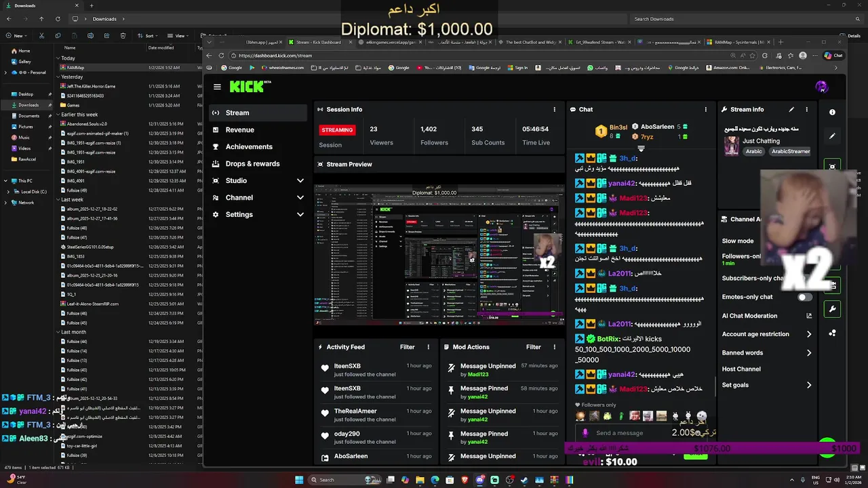Open AI Chat Moderation external link
The height and width of the screenshot is (488, 868).
pos(809,316)
